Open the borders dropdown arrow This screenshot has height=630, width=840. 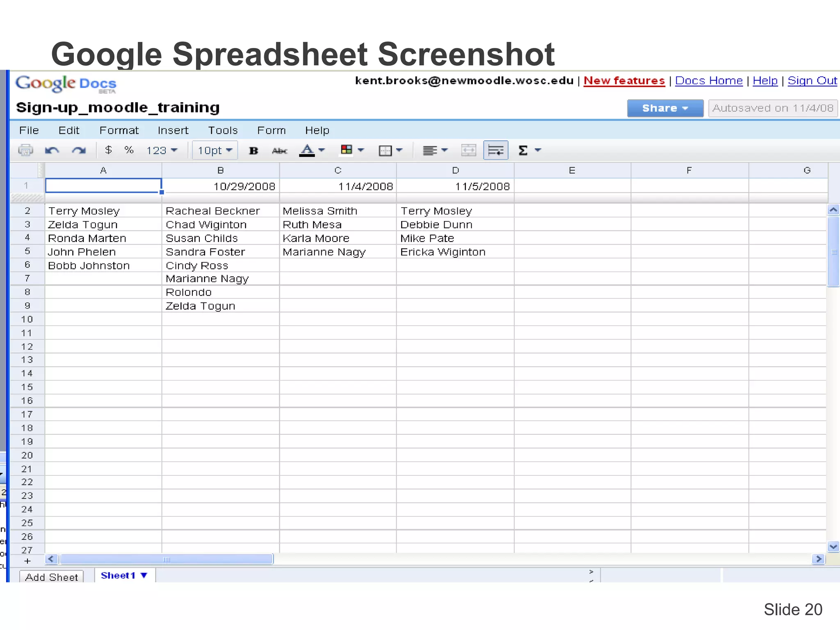[399, 150]
